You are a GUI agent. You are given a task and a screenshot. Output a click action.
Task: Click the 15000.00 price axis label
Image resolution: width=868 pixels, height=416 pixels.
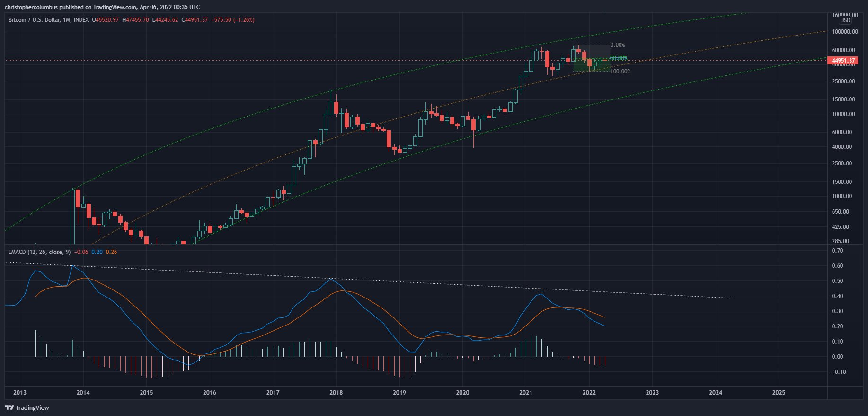[843, 99]
